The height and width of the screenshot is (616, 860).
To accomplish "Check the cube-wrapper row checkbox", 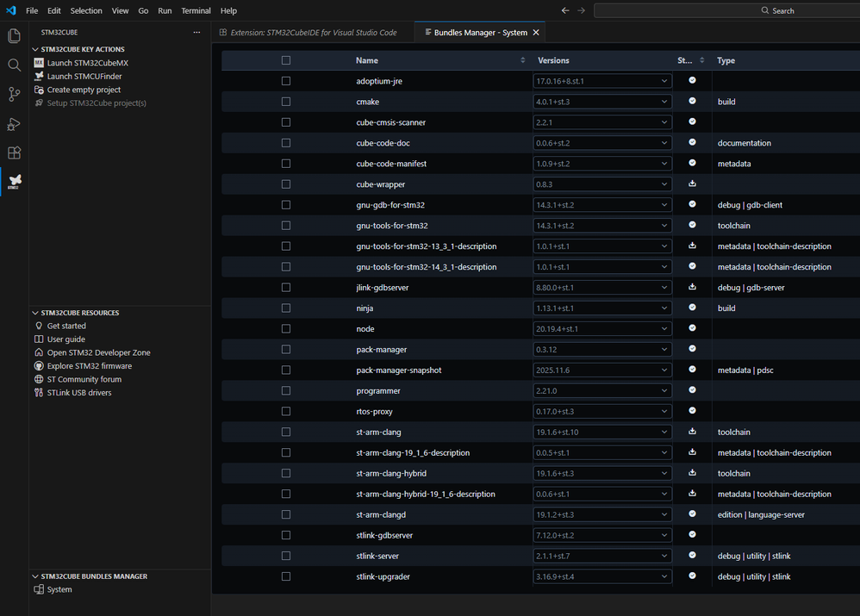I will (286, 184).
